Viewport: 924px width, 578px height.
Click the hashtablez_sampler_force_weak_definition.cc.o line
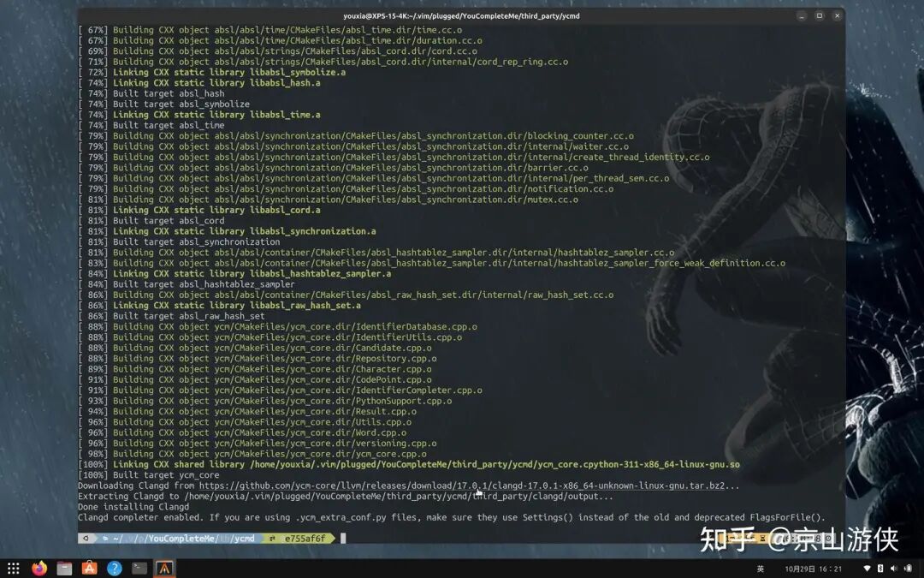[432, 263]
